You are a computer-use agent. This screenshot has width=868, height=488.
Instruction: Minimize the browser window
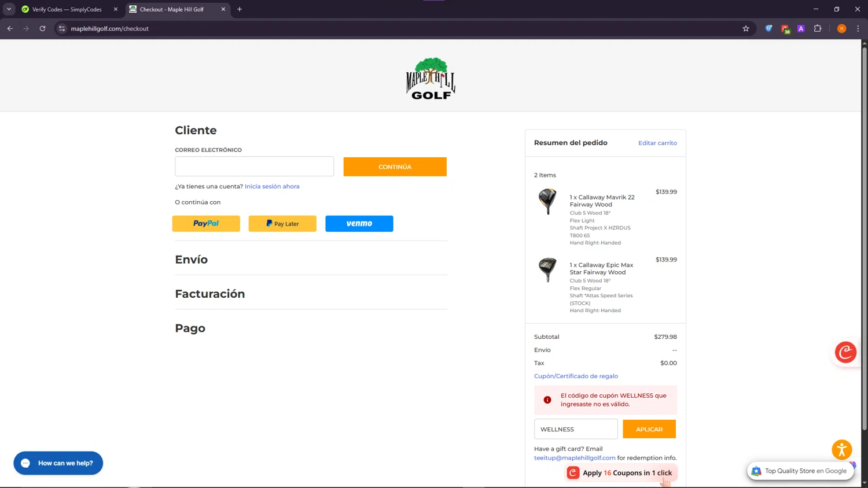tap(816, 9)
